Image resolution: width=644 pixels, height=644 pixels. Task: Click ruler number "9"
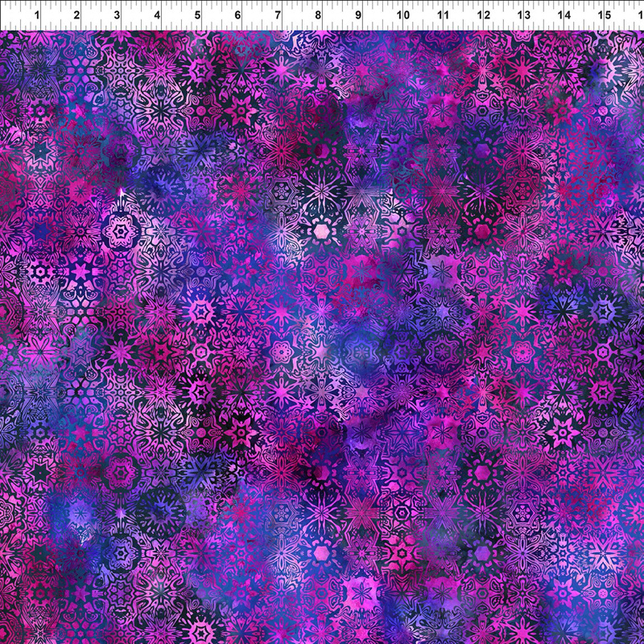tap(358, 15)
